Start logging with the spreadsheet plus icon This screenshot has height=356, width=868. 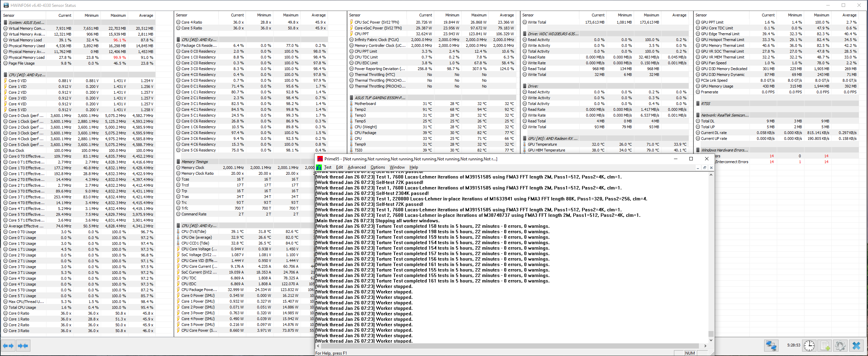pos(825,346)
